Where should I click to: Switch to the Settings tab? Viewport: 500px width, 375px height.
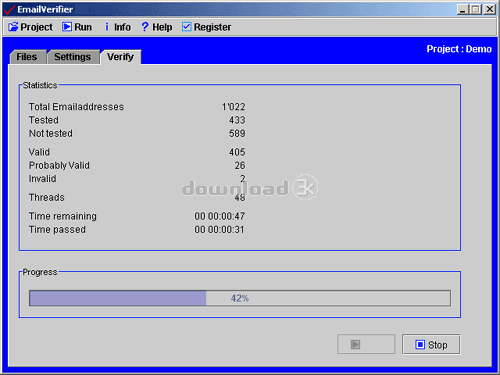click(x=73, y=57)
